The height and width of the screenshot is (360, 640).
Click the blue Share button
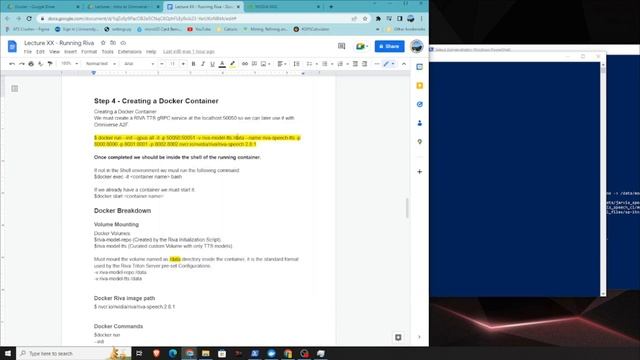[x=389, y=47]
